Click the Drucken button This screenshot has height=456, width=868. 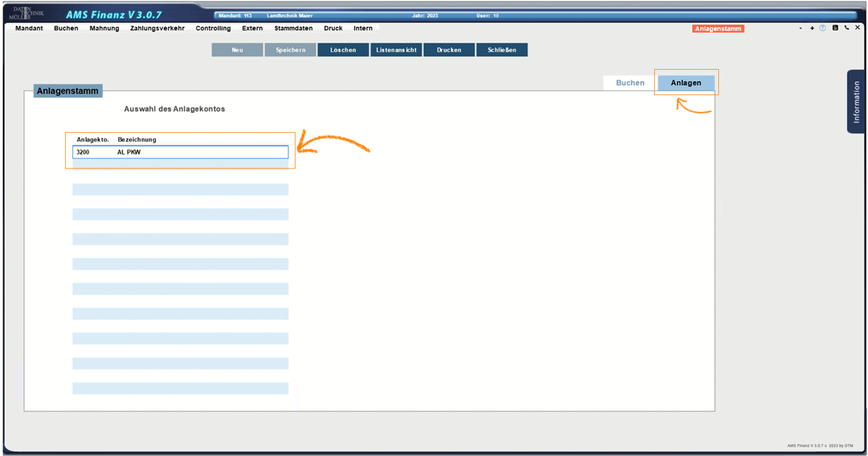click(x=449, y=50)
